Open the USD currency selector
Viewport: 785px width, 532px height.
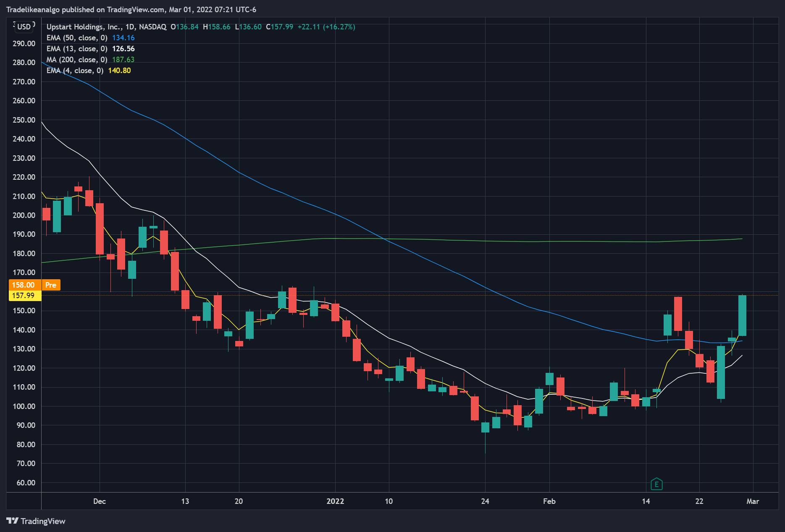[x=24, y=27]
